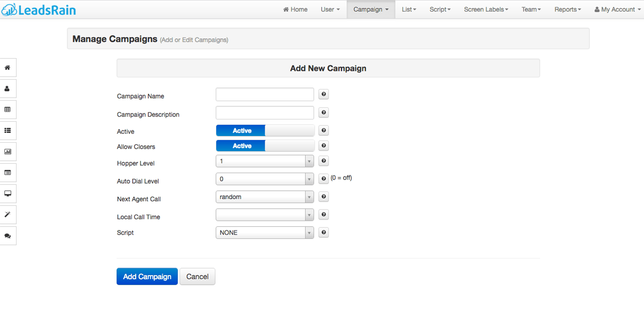Open the user icon in left sidebar
The image size is (644, 328).
point(8,89)
